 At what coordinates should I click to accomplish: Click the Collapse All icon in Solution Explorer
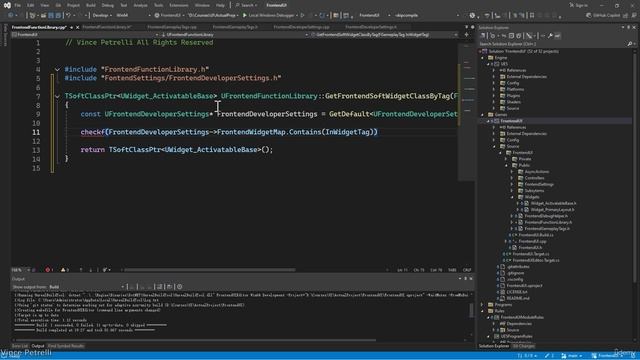point(511,36)
